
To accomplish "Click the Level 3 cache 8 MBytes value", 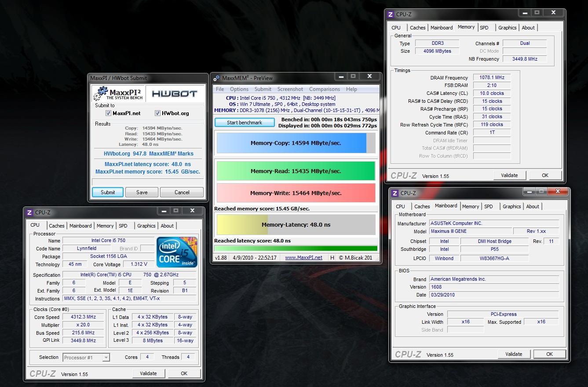I will 153,341.
